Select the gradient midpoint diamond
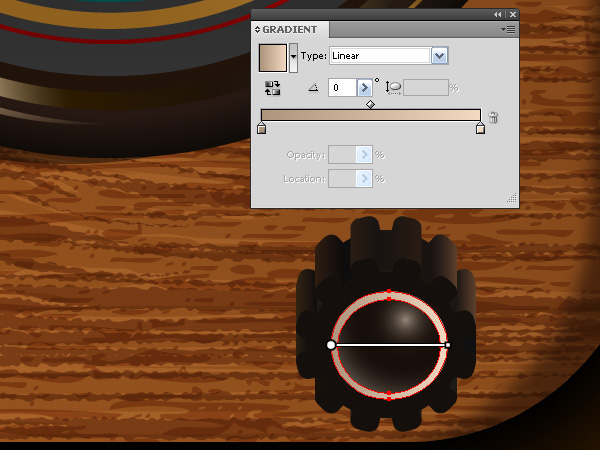 [x=370, y=104]
